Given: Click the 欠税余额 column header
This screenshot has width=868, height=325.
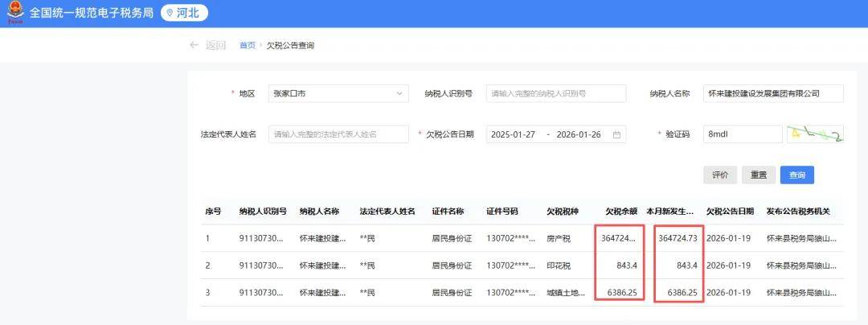Looking at the screenshot, I should click(x=620, y=212).
